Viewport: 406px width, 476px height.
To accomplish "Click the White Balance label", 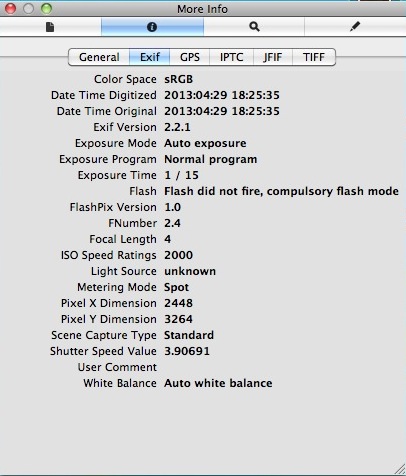I will click(120, 383).
